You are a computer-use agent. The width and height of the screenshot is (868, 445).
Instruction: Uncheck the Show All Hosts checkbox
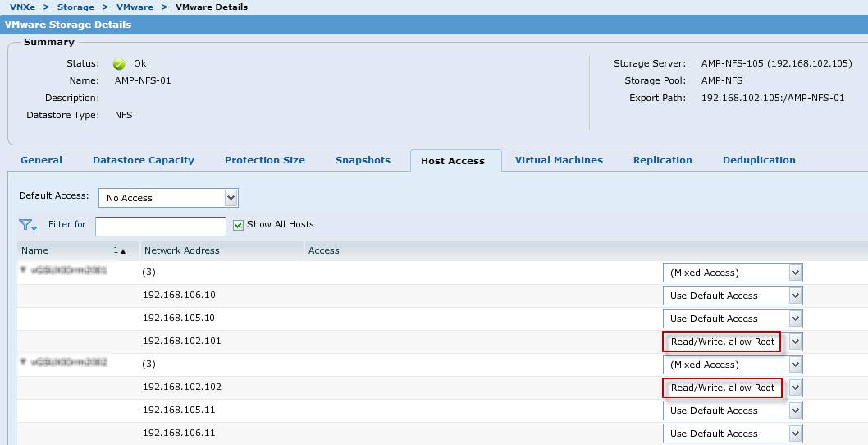point(238,225)
